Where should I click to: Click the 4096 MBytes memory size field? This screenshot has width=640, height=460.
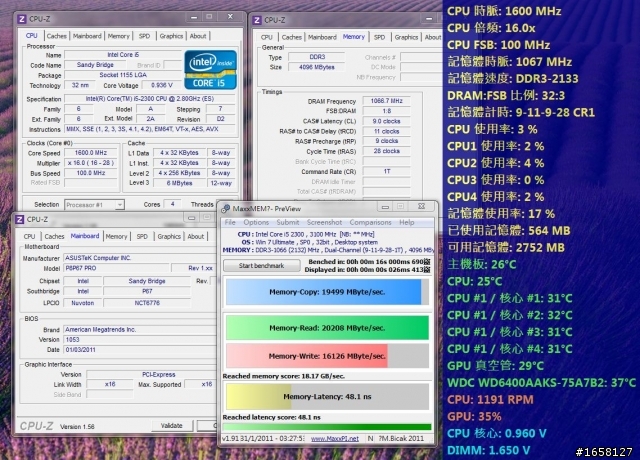tap(317, 67)
